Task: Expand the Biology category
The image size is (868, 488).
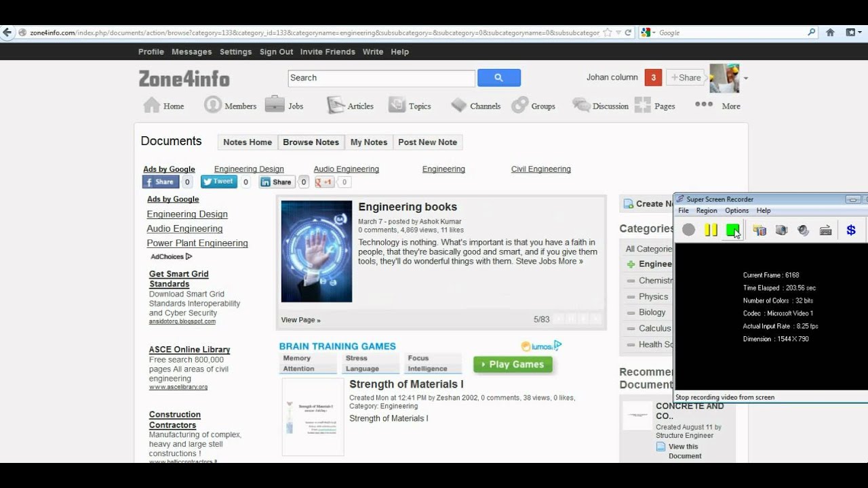Action: pyautogui.click(x=631, y=312)
